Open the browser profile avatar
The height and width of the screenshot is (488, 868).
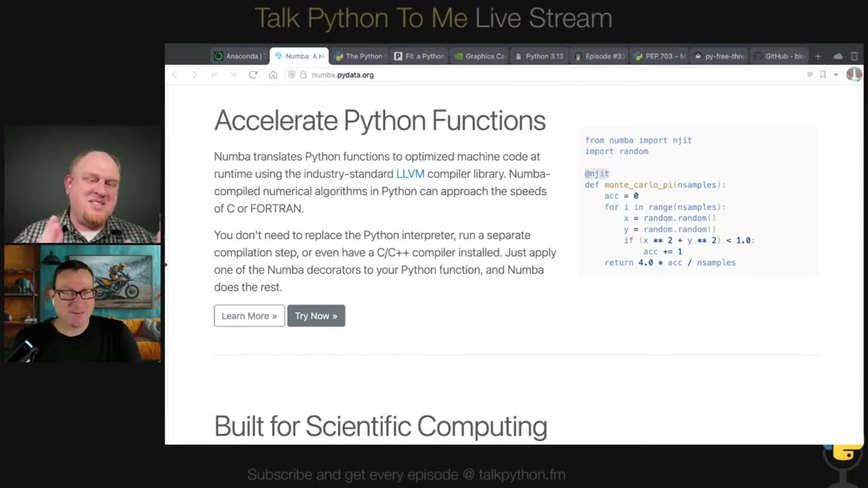[854, 75]
